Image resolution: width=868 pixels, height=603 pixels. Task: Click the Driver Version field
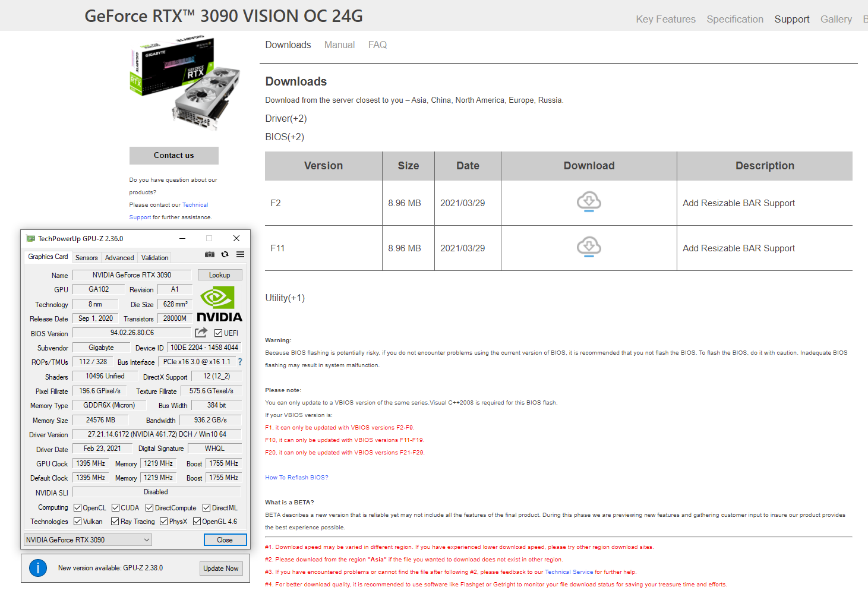tap(157, 434)
